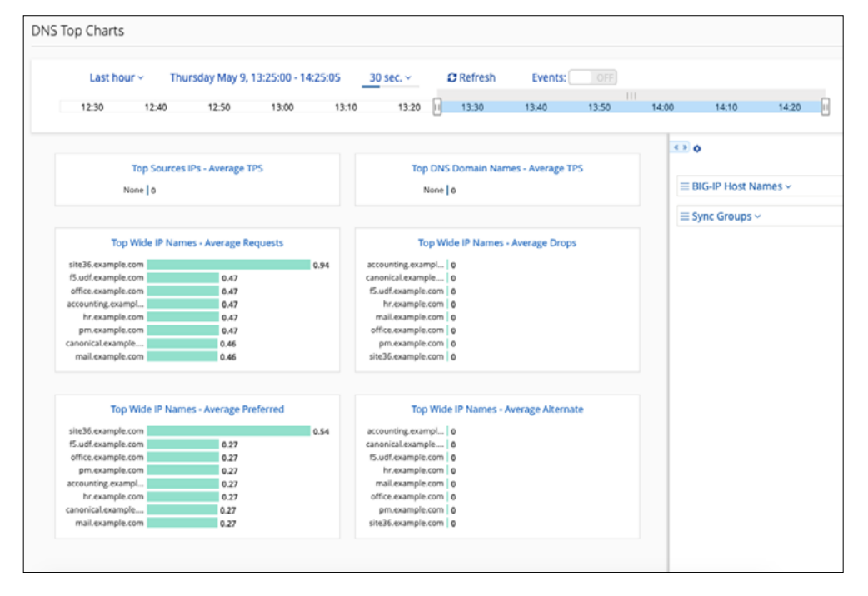This screenshot has width=868, height=596.
Task: Click the timeline right range handle
Action: 825,107
